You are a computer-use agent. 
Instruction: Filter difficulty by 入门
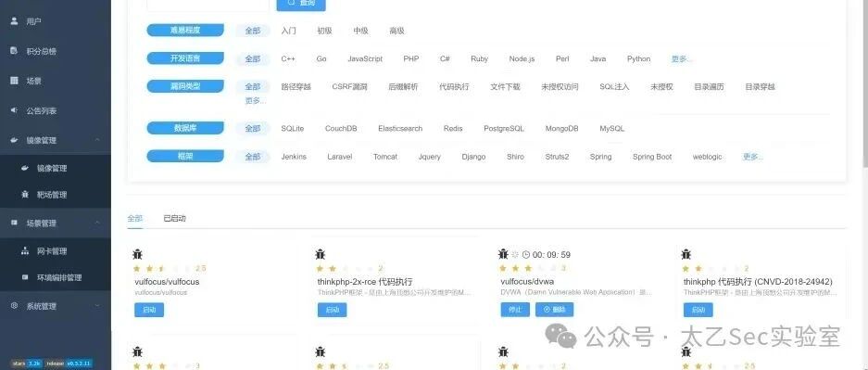[288, 31]
